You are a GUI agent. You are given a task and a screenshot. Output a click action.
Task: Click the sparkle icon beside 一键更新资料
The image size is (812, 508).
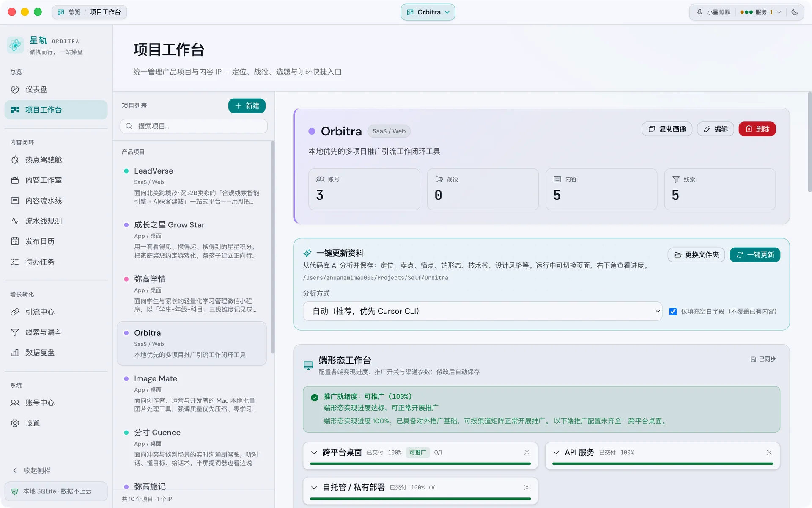(x=307, y=253)
